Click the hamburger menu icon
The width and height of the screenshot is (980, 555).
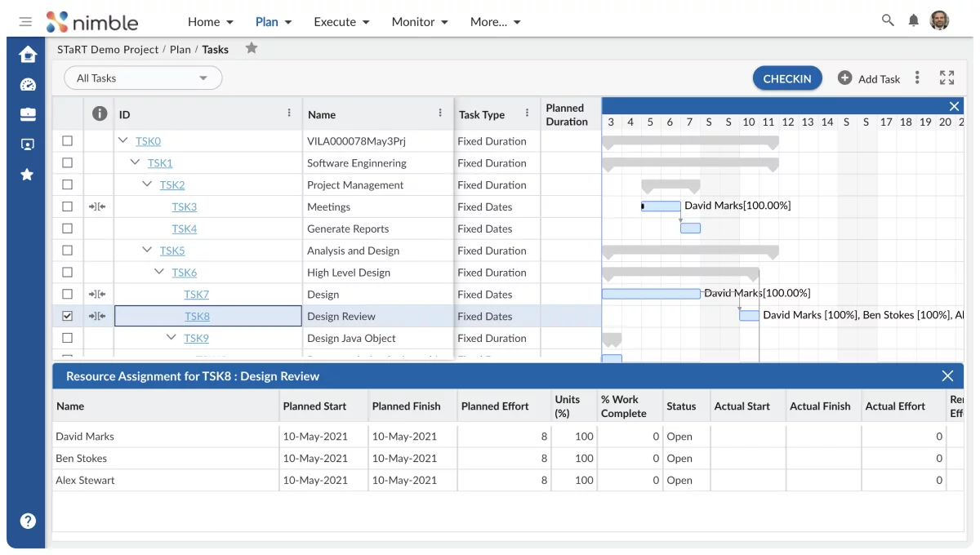25,22
